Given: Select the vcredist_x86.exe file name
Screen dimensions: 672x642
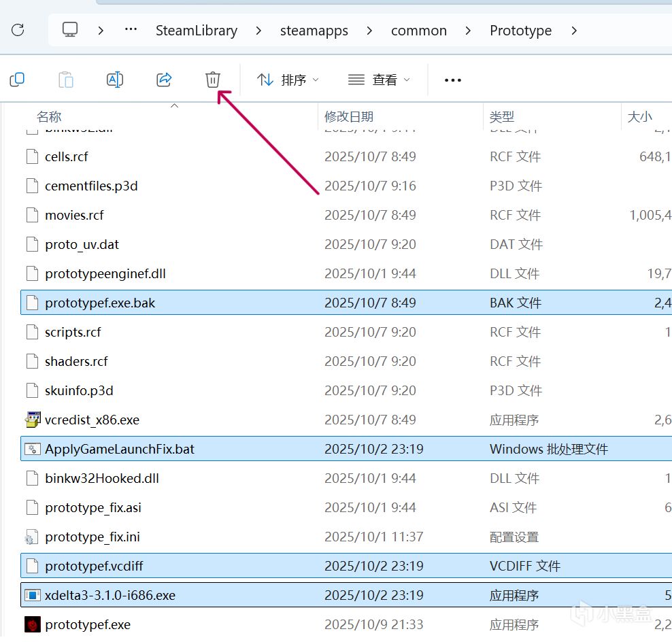Looking at the screenshot, I should tap(92, 420).
